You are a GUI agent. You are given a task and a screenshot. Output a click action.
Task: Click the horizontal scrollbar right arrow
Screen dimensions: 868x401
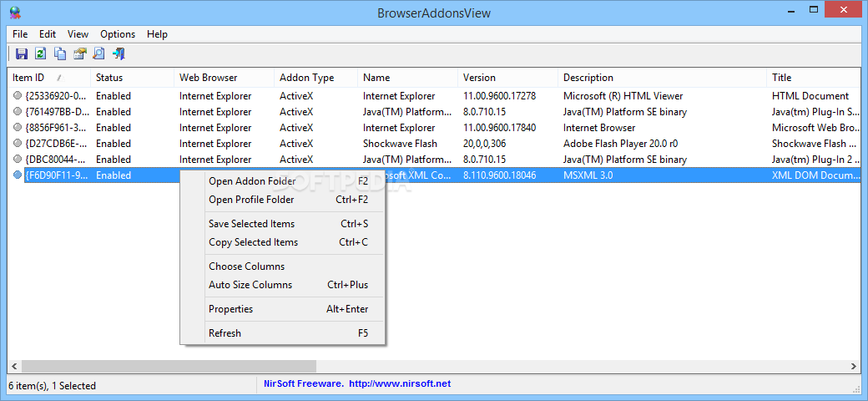click(x=854, y=366)
